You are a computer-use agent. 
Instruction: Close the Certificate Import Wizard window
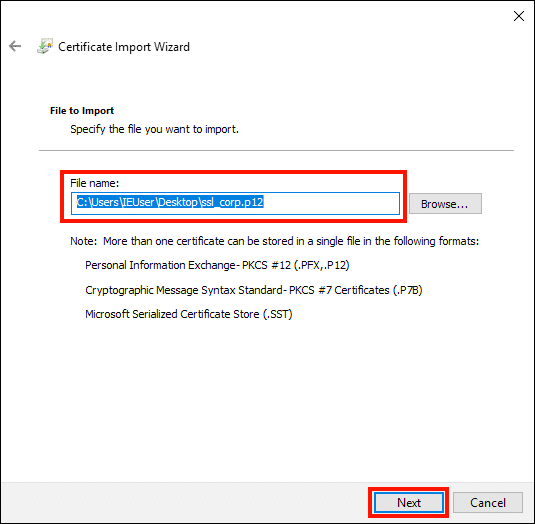pos(519,16)
